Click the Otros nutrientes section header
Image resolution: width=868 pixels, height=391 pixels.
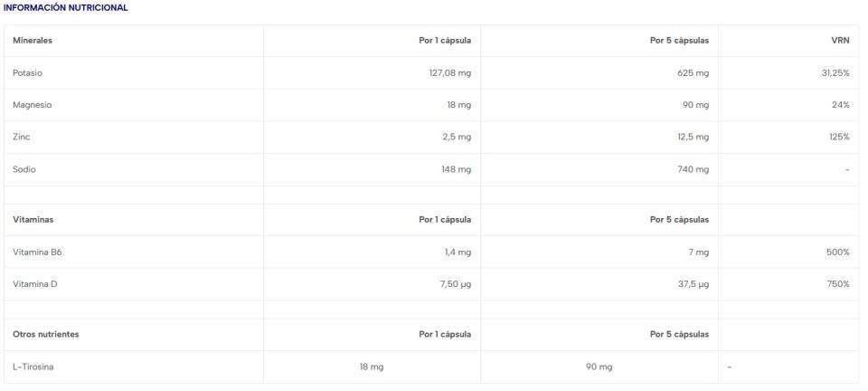tap(46, 335)
